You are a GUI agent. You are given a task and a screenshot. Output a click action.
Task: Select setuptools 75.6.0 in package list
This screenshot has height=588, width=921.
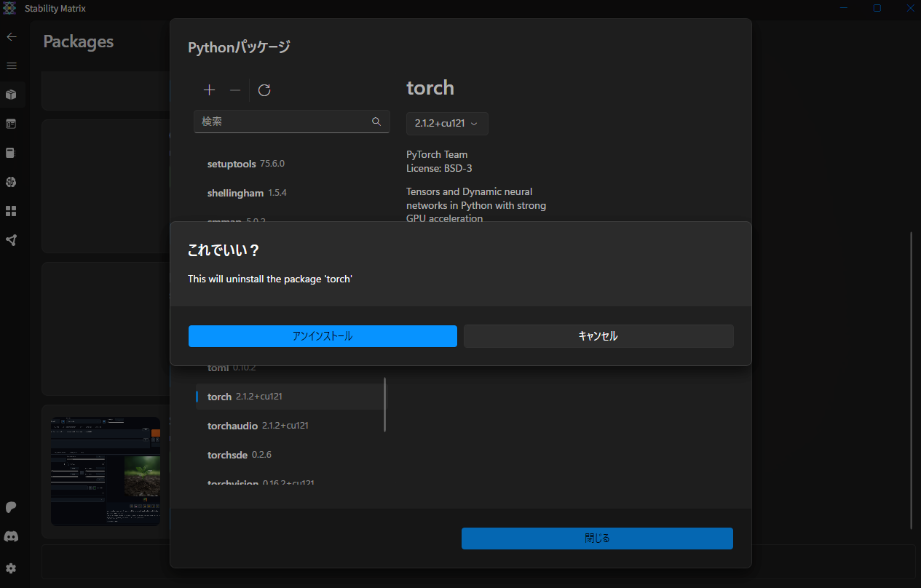(x=290, y=164)
